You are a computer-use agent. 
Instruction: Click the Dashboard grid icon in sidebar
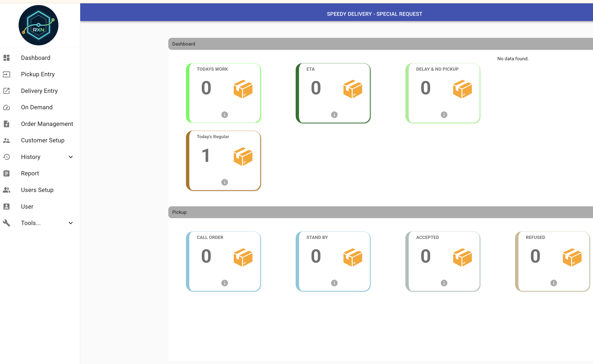coord(6,58)
